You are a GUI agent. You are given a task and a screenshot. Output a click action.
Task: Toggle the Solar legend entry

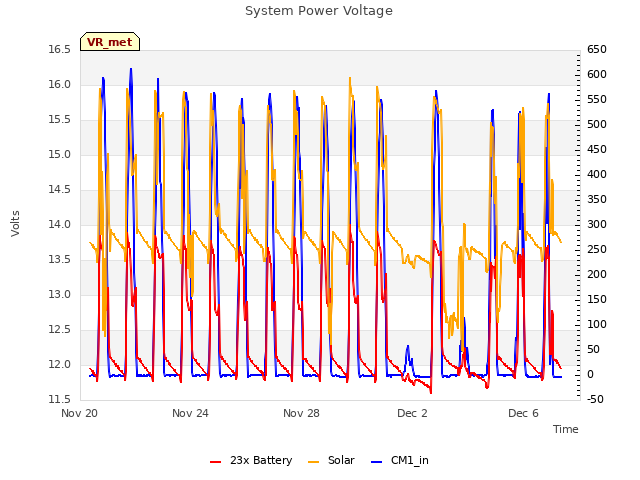331,460
